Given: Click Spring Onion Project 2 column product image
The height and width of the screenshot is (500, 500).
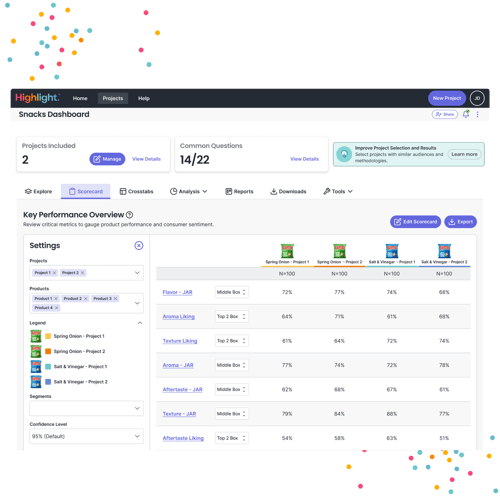Looking at the screenshot, I should 339,251.
